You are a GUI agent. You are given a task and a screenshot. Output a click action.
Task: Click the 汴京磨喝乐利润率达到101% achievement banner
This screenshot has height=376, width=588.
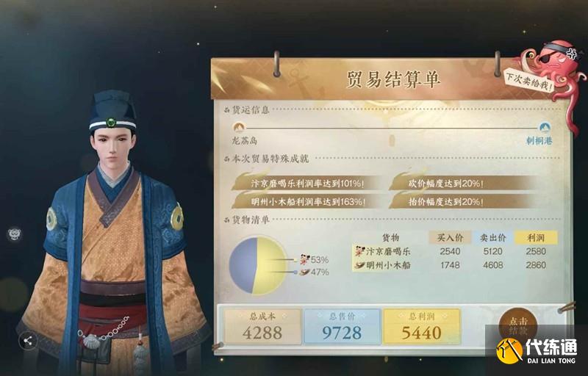[x=306, y=184]
